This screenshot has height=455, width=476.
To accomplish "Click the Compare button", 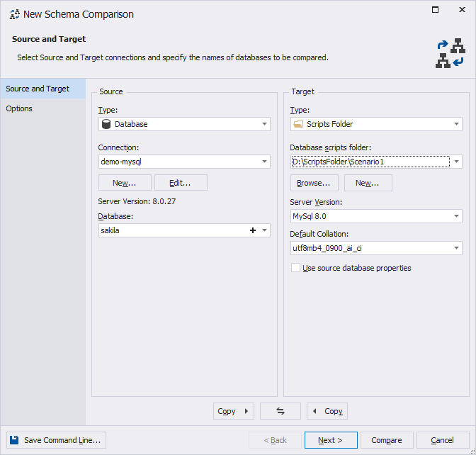I will pos(387,440).
